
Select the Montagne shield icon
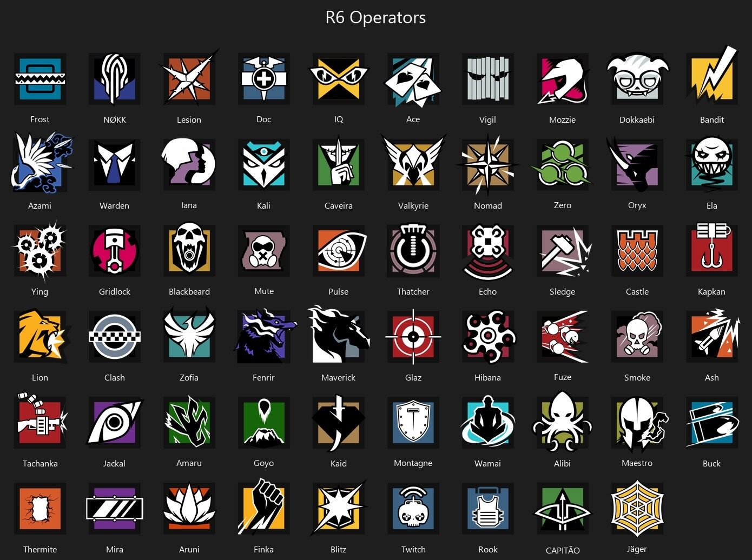(x=413, y=422)
